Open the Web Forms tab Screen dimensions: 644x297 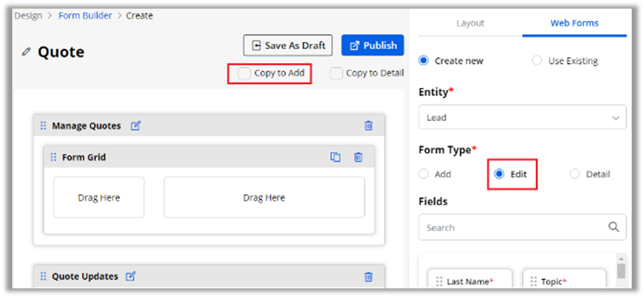pos(574,23)
